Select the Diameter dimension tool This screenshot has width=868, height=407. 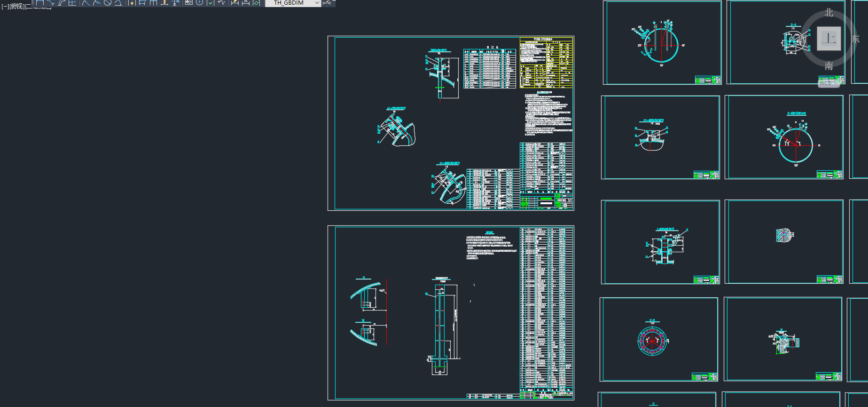(x=107, y=2)
